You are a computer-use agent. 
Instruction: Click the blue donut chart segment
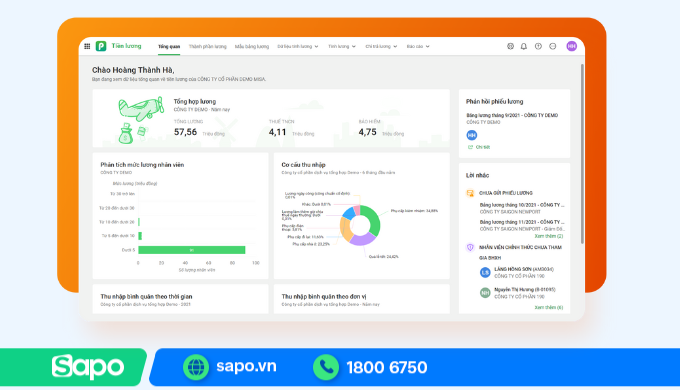click(x=348, y=213)
